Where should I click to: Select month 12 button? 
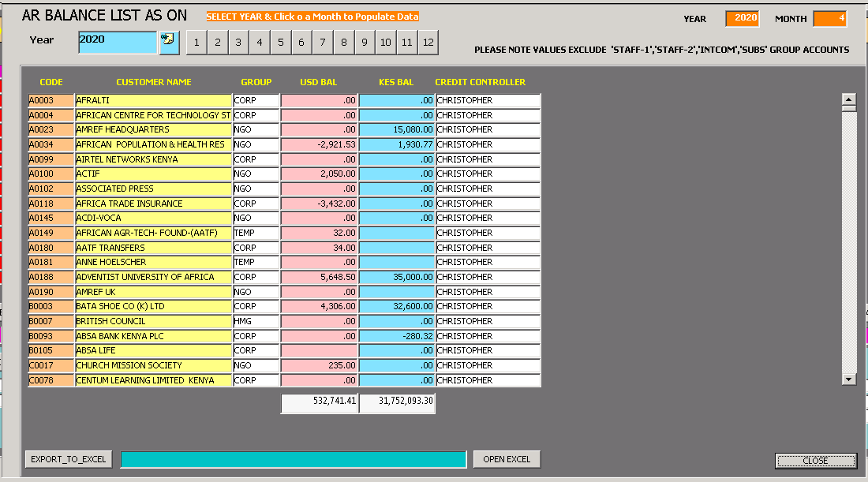pos(428,43)
